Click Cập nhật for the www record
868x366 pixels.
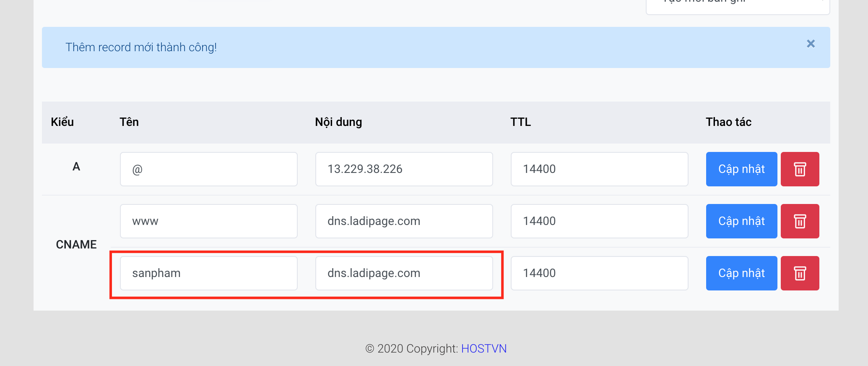click(x=741, y=221)
